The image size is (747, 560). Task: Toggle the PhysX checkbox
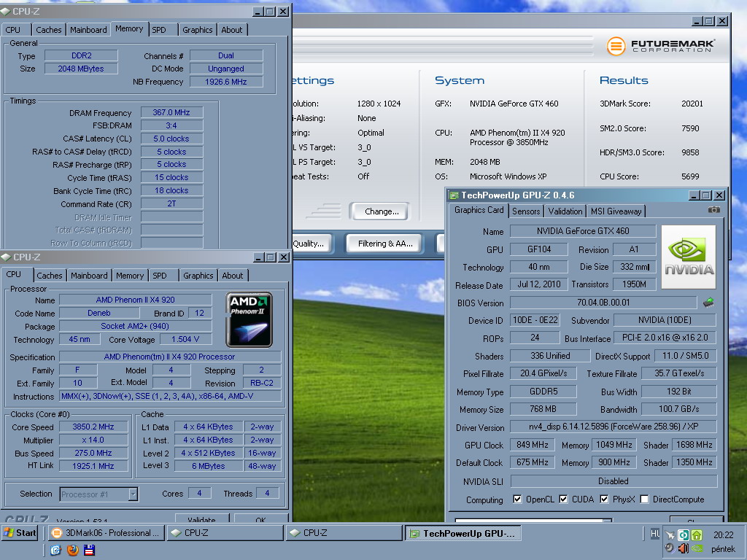coord(604,499)
